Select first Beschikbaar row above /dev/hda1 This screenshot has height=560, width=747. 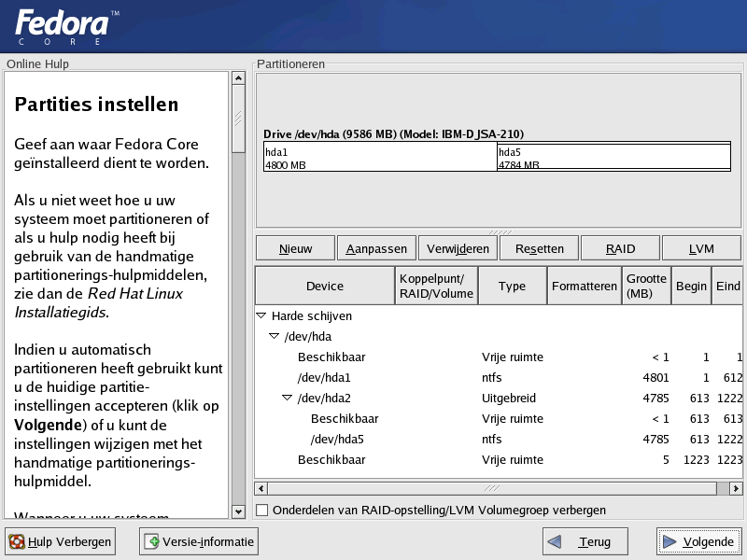(499, 357)
